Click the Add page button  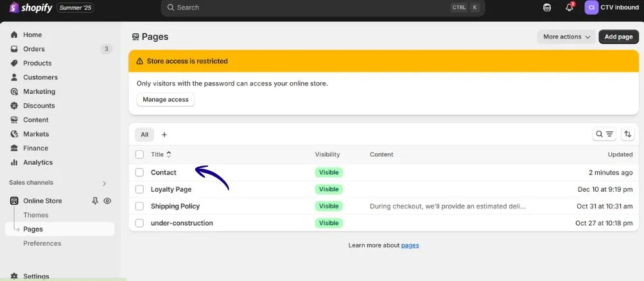(618, 37)
